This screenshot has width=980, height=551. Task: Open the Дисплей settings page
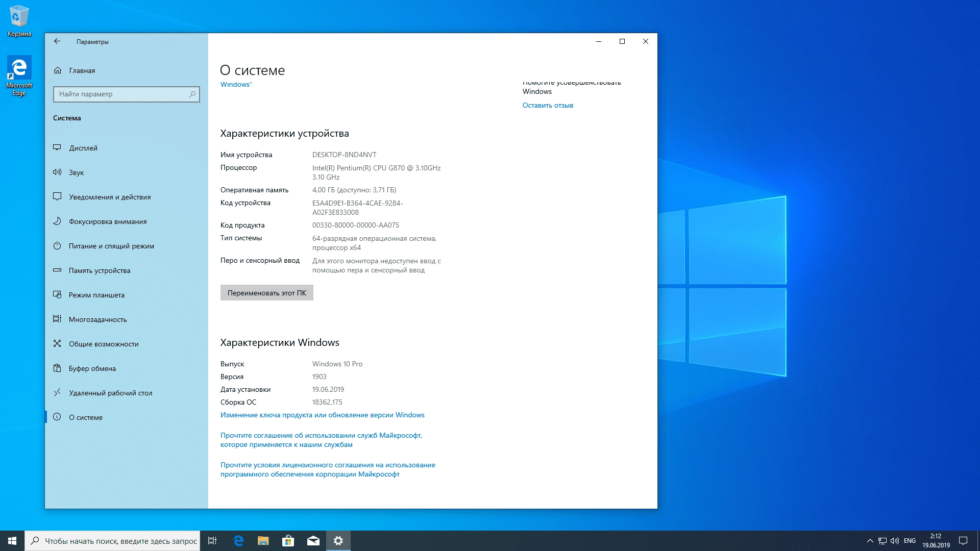(126, 148)
